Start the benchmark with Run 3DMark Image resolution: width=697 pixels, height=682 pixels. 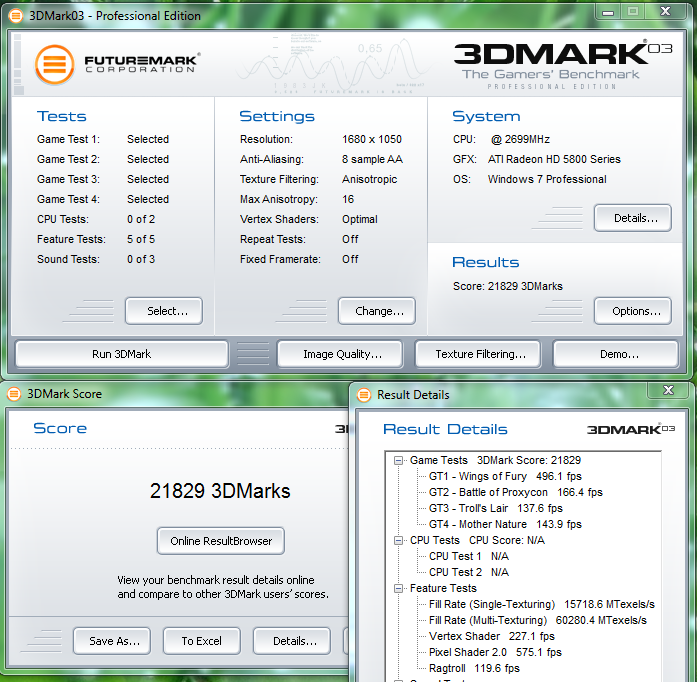(122, 354)
